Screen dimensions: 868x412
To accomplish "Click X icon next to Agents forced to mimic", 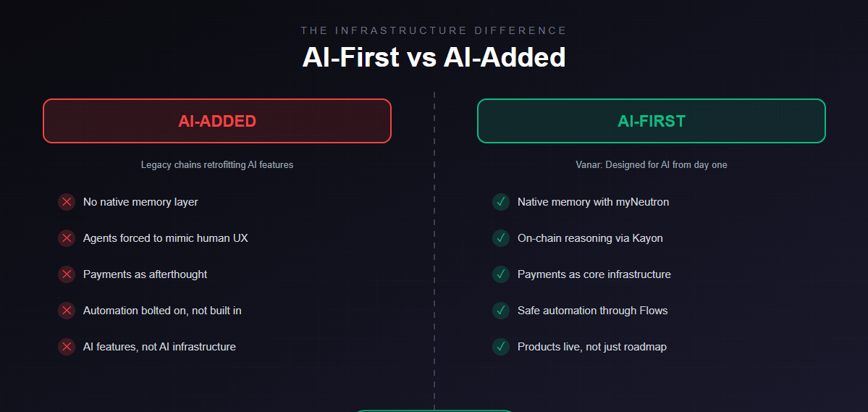I will 67,238.
